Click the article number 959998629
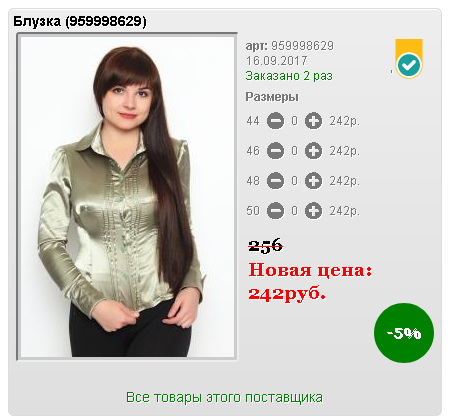This screenshot has width=452, height=419. (x=302, y=46)
